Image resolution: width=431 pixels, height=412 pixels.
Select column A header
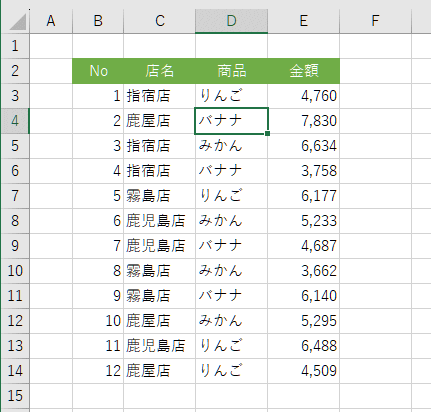click(51, 21)
